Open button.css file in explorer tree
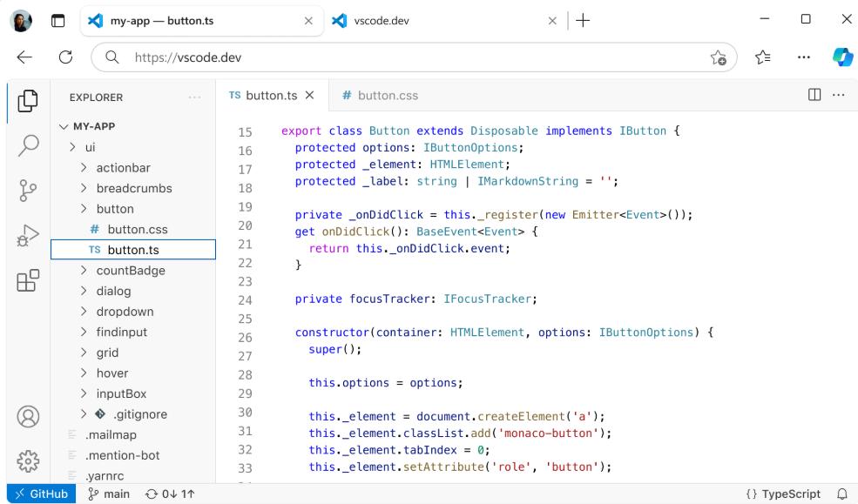 click(137, 230)
